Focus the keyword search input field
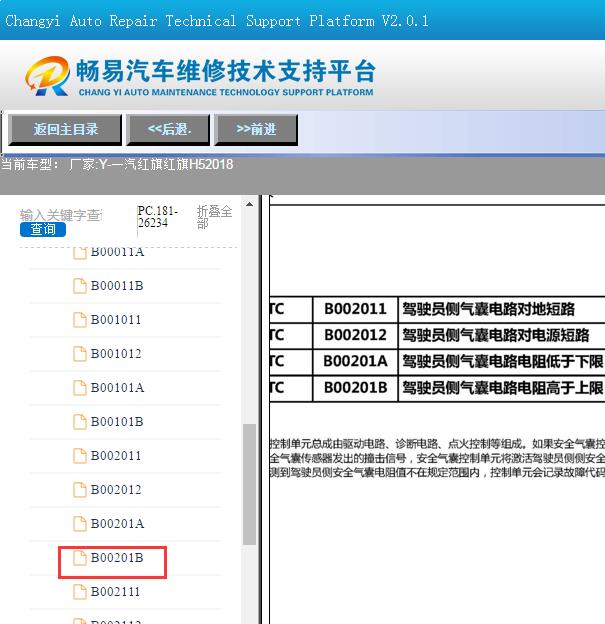The height and width of the screenshot is (624, 605). 61,215
